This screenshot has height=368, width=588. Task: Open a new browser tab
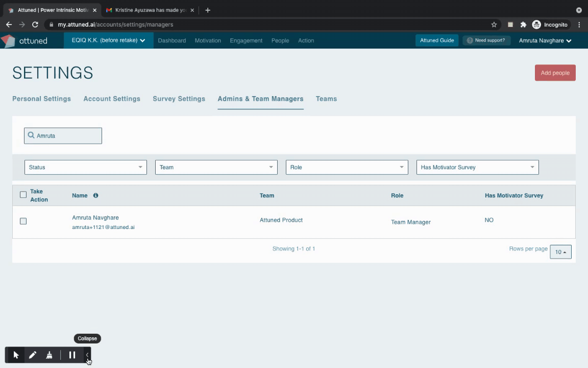[x=208, y=10]
